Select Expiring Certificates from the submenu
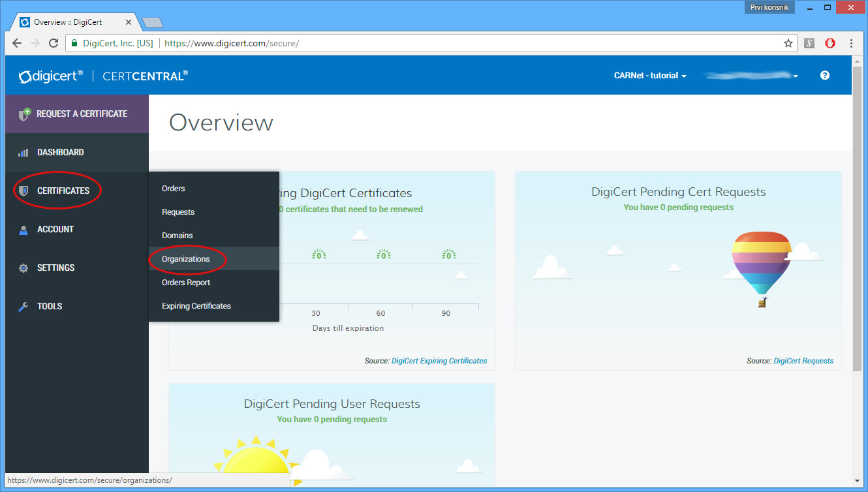The width and height of the screenshot is (868, 492). (x=214, y=306)
